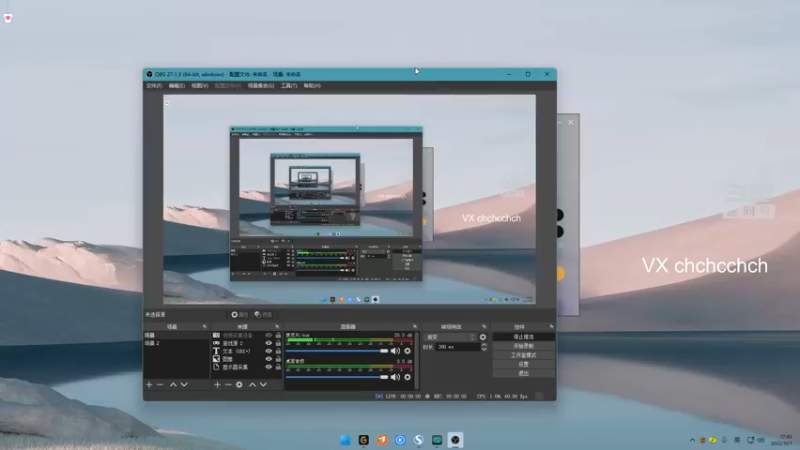Viewport: 800px width, 450px height.
Task: Click the 停止推流 stop streaming button
Action: coord(523,337)
